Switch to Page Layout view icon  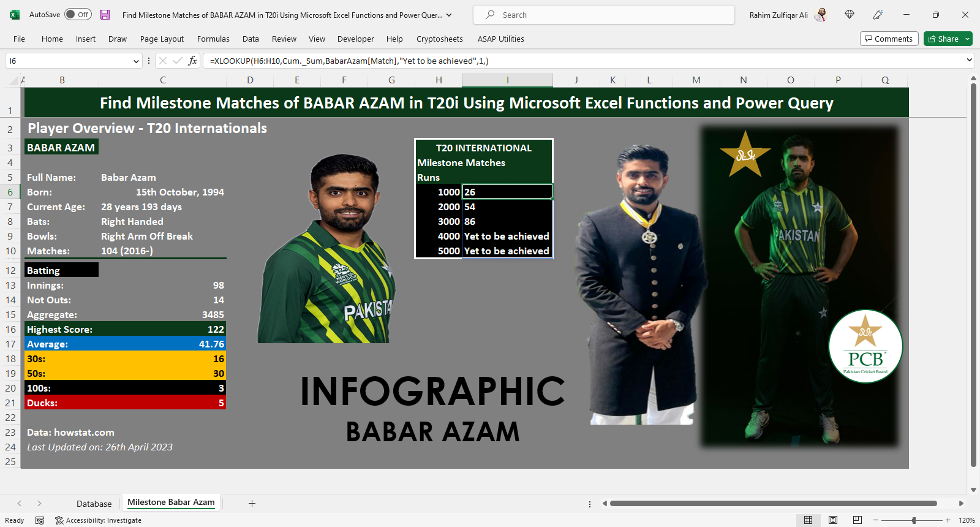[833, 520]
